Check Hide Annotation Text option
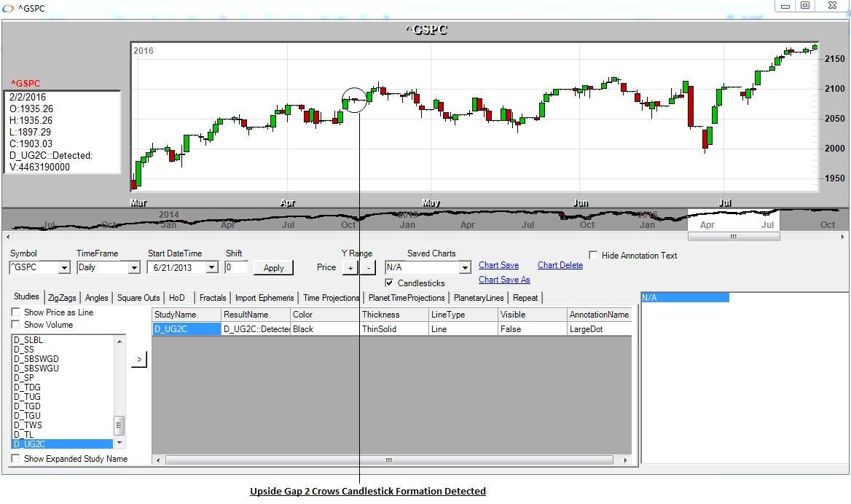Viewport: 851px width, 504px height. [x=593, y=256]
